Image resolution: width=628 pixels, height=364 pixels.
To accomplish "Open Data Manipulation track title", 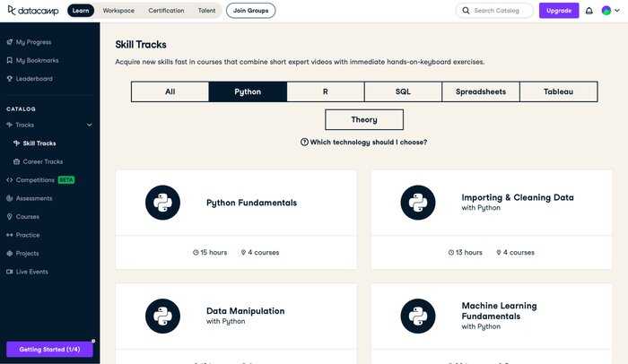I will click(x=246, y=311).
